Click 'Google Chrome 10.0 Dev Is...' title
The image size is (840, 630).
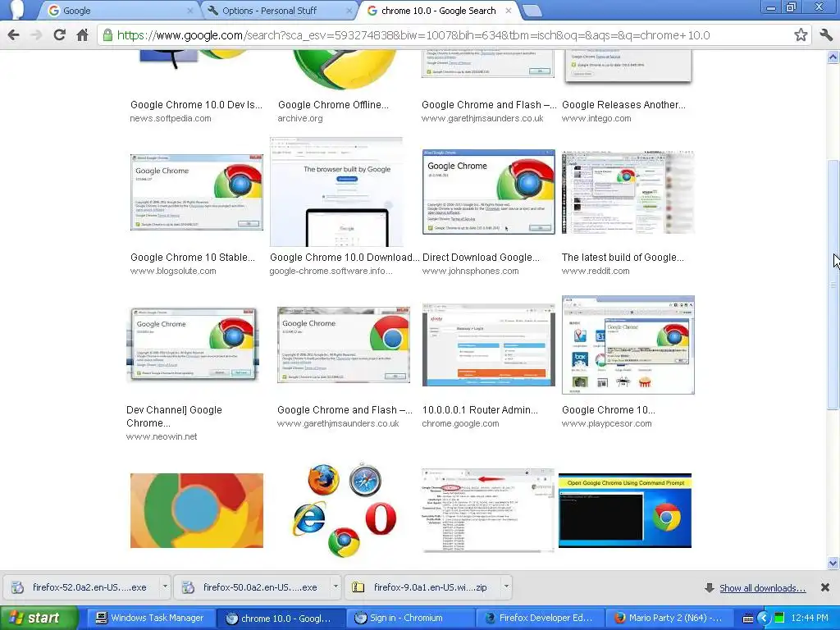click(x=196, y=105)
